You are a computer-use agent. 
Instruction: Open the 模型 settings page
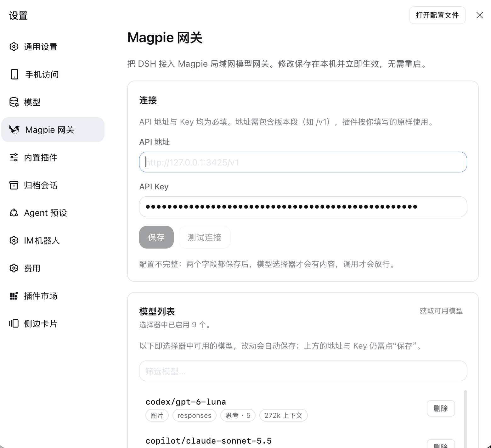[53, 102]
